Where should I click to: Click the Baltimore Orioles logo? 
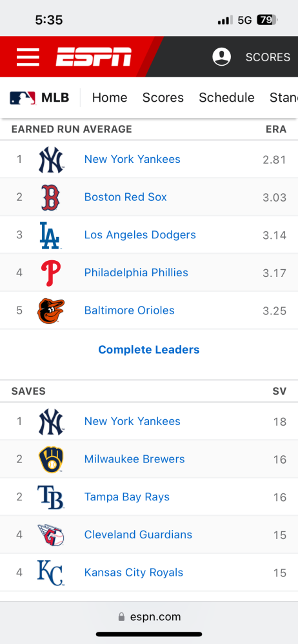50,311
